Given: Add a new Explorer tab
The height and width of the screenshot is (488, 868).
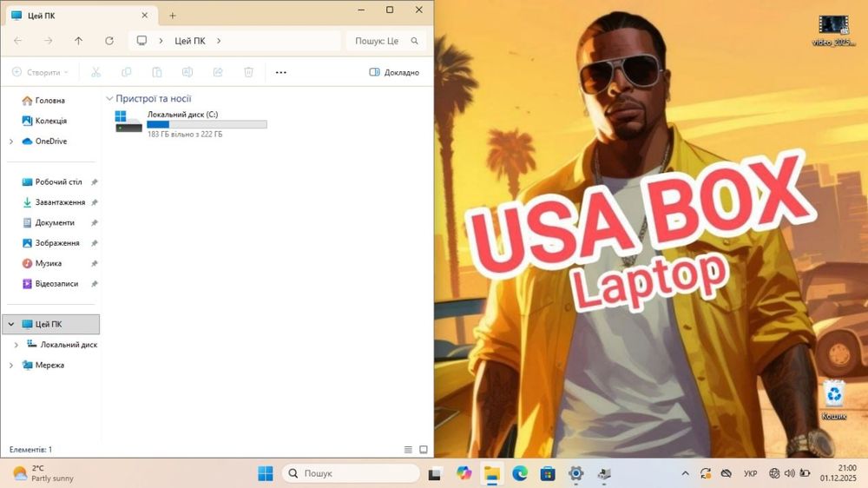Looking at the screenshot, I should tap(172, 16).
